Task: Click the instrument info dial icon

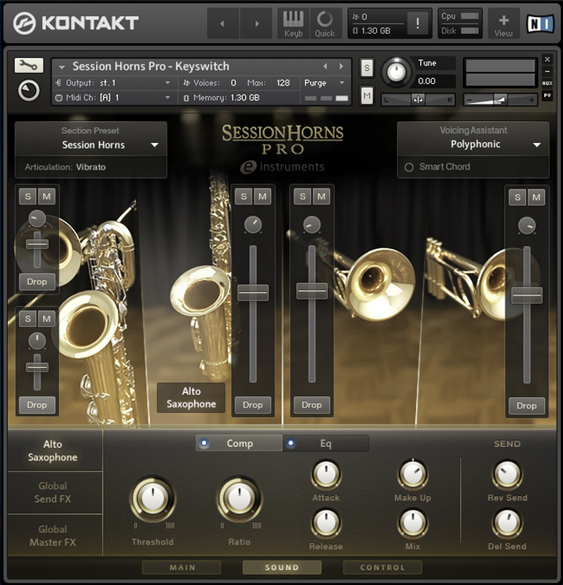Action: (x=29, y=91)
